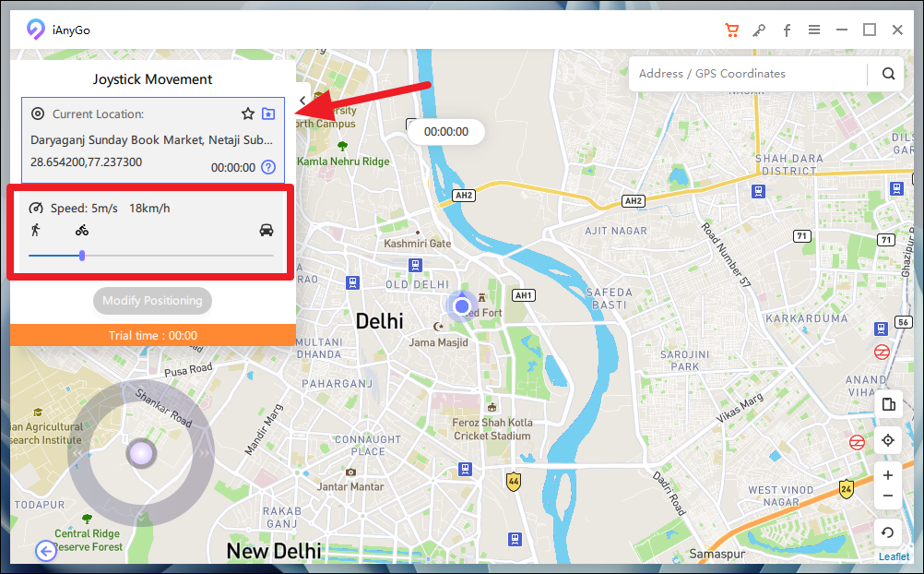Click the Feroz Shah Kotla Cricket Stadium label
Viewport: 924px width, 574px height.
(492, 429)
